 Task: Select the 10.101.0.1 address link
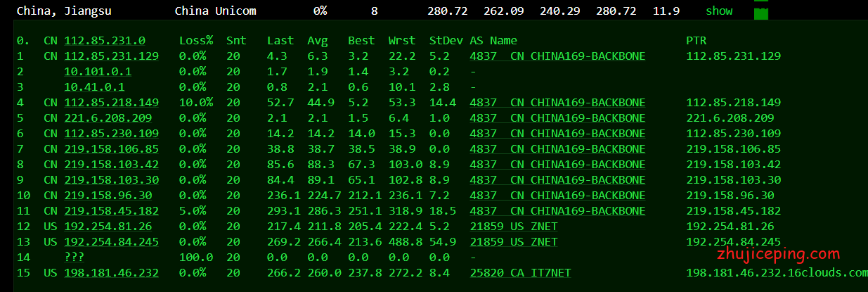97,72
